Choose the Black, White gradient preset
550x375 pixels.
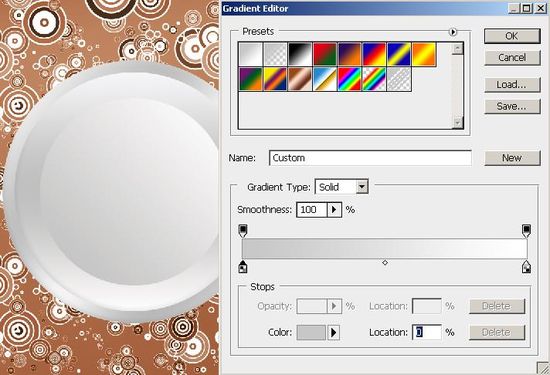pyautogui.click(x=300, y=54)
